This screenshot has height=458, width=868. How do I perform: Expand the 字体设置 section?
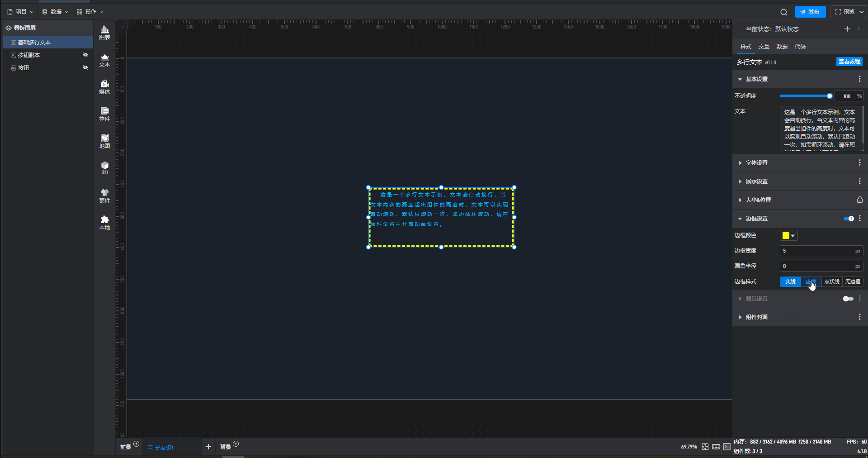point(756,163)
